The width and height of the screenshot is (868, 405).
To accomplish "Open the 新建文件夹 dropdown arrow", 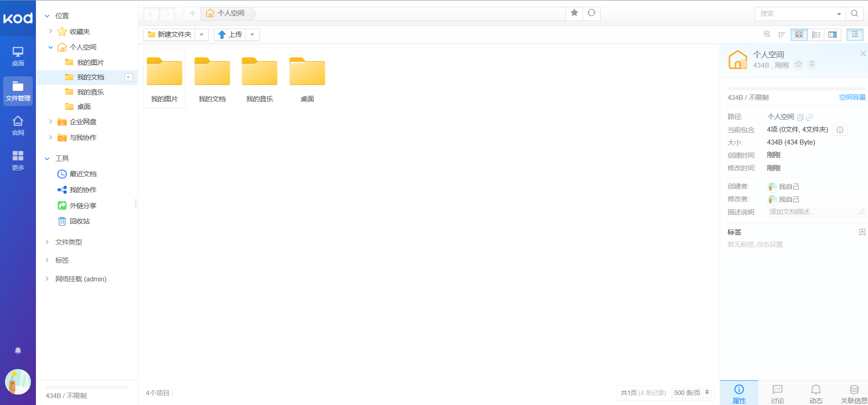I will [x=202, y=35].
